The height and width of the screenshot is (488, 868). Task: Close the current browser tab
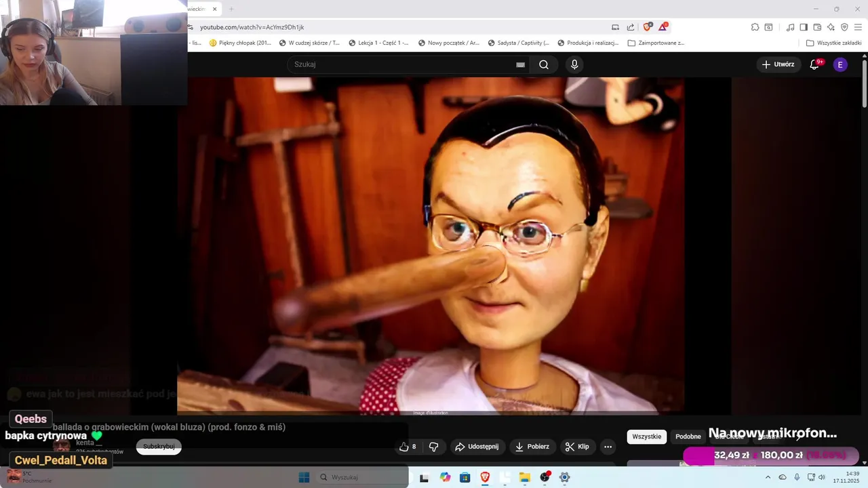214,9
